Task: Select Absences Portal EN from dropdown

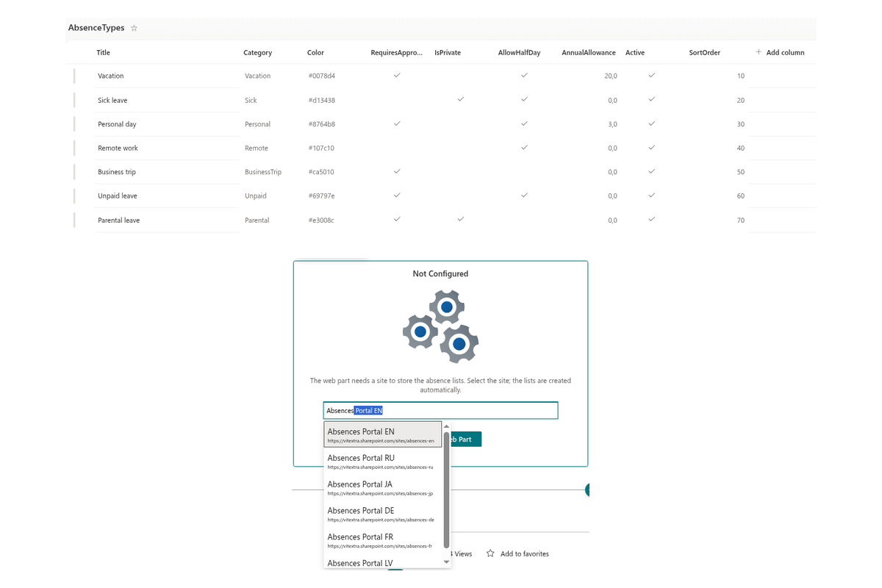Action: coord(383,434)
